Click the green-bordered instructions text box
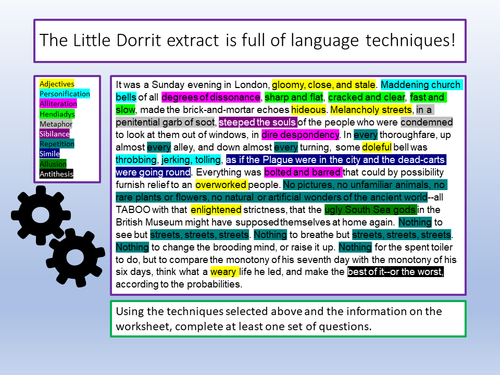The image size is (500, 375). (x=288, y=319)
